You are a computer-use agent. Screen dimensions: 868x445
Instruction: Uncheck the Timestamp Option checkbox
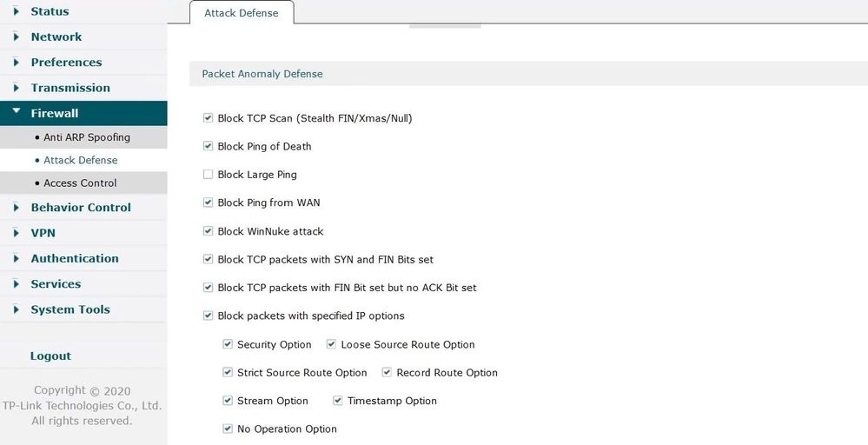[x=337, y=402]
